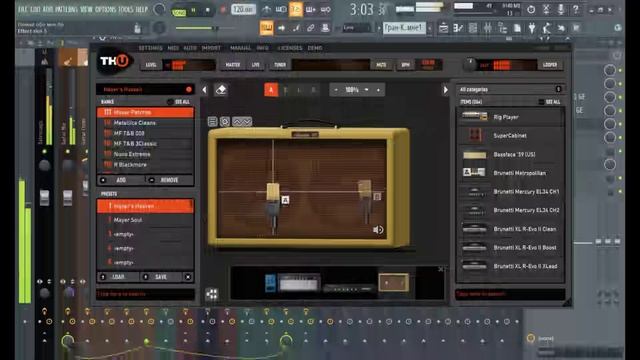Select sound variation A
The height and width of the screenshot is (360, 640).
(x=271, y=90)
